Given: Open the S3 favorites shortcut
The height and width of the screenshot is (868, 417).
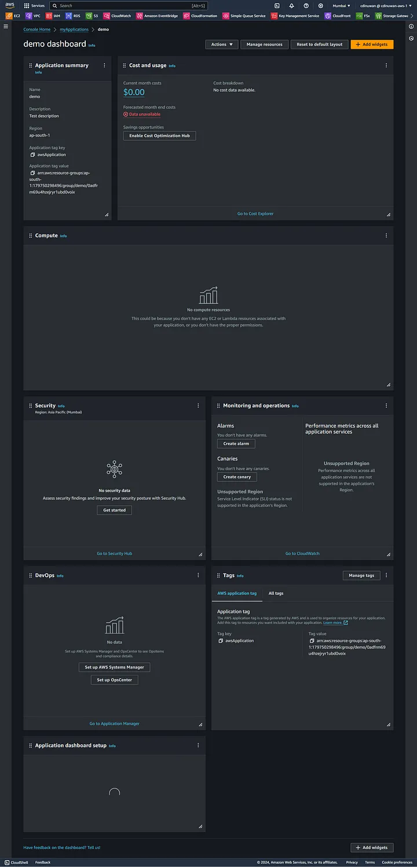Looking at the screenshot, I should (x=92, y=16).
